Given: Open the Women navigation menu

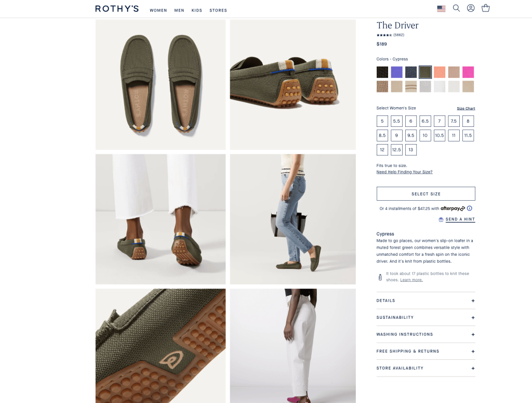Looking at the screenshot, I should (158, 10).
